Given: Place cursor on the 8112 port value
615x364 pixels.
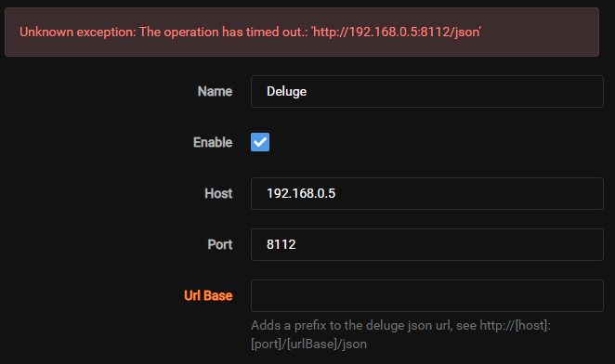Looking at the screenshot, I should pos(281,244).
